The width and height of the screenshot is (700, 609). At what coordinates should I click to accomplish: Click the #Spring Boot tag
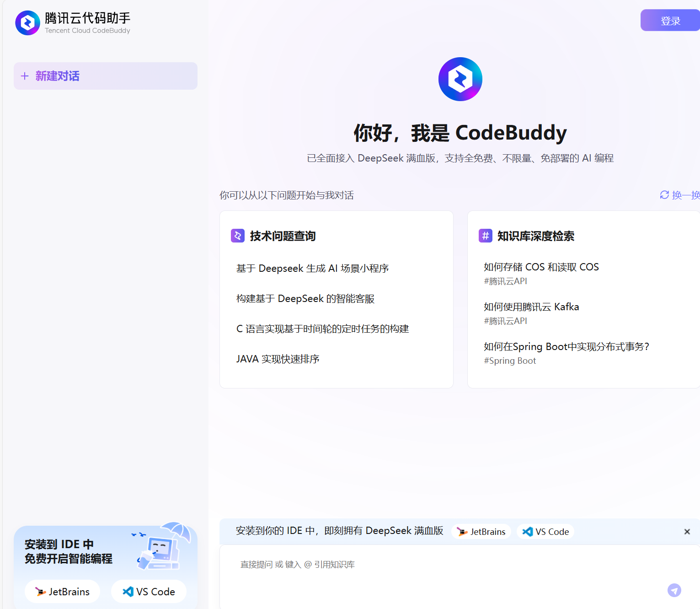coord(510,361)
